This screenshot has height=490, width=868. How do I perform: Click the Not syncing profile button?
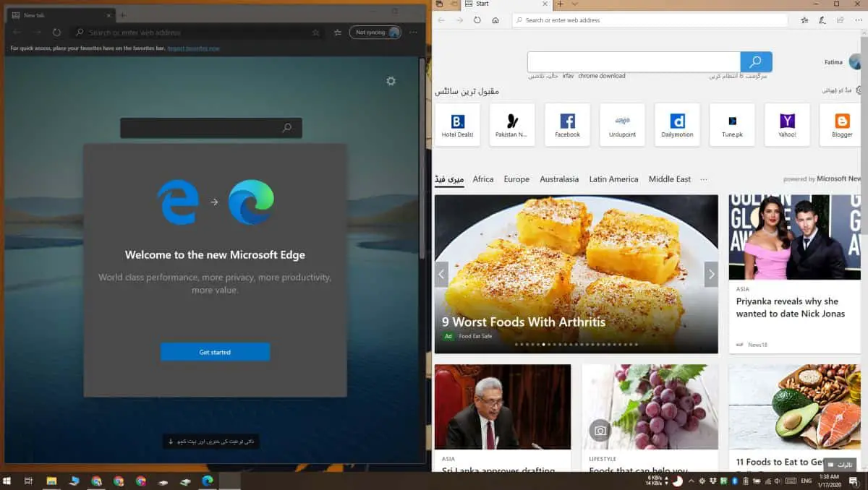tap(375, 33)
